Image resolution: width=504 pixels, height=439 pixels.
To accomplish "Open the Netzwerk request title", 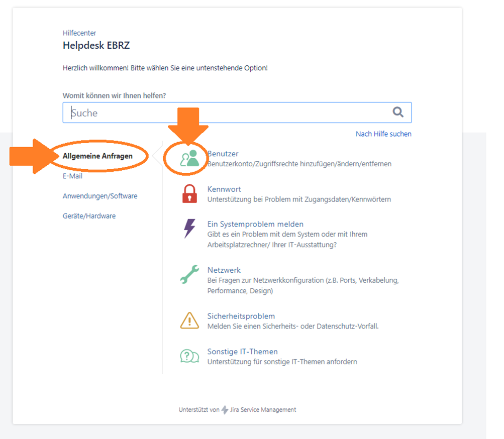I will point(224,270).
